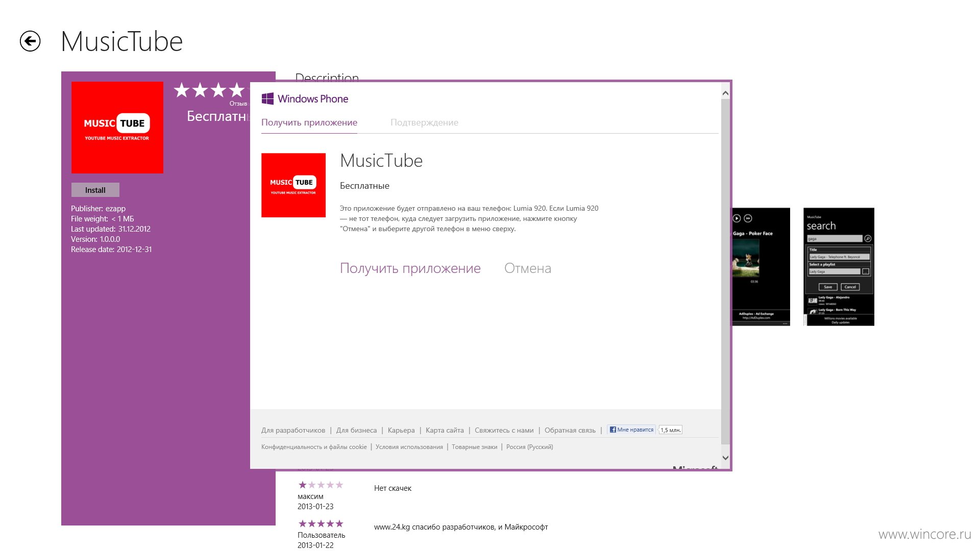Click the five-star rating of Пользователь's review
Viewport: 980px width, 551px height.
[x=321, y=523]
